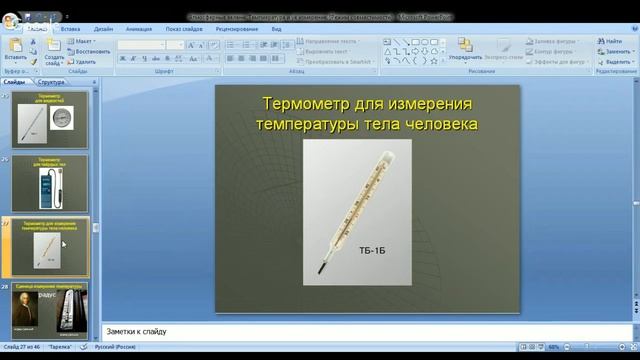Open bulleted list options
This screenshot has width=640, height=360.
click(x=233, y=45)
